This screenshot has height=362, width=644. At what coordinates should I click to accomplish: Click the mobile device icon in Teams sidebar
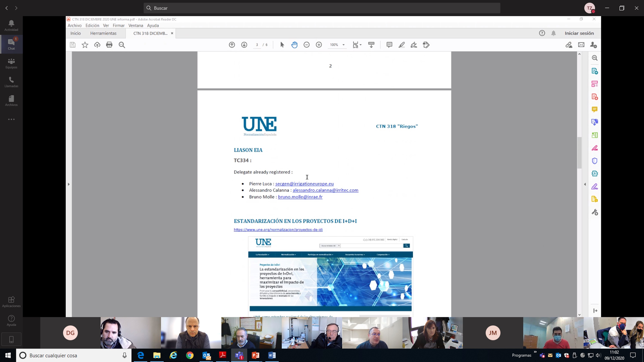(11, 339)
